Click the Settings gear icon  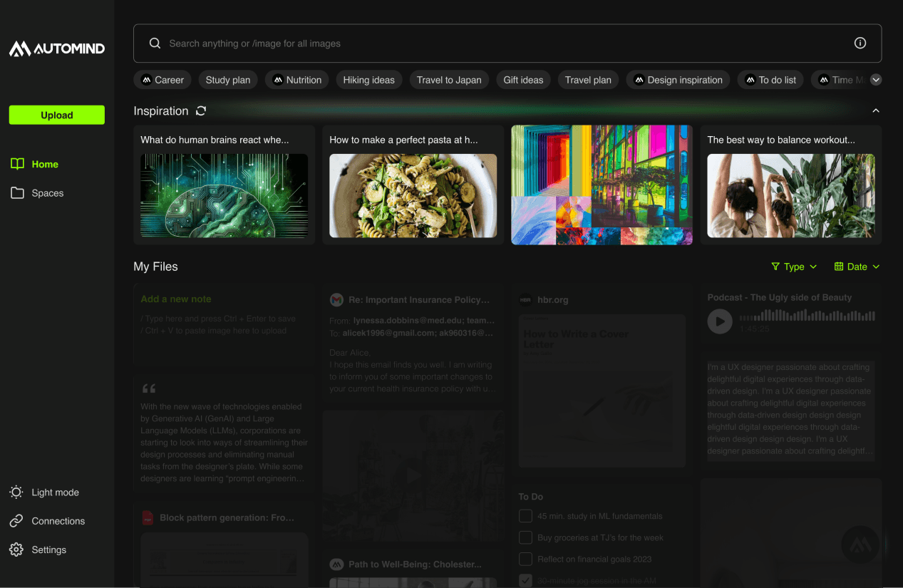point(16,550)
